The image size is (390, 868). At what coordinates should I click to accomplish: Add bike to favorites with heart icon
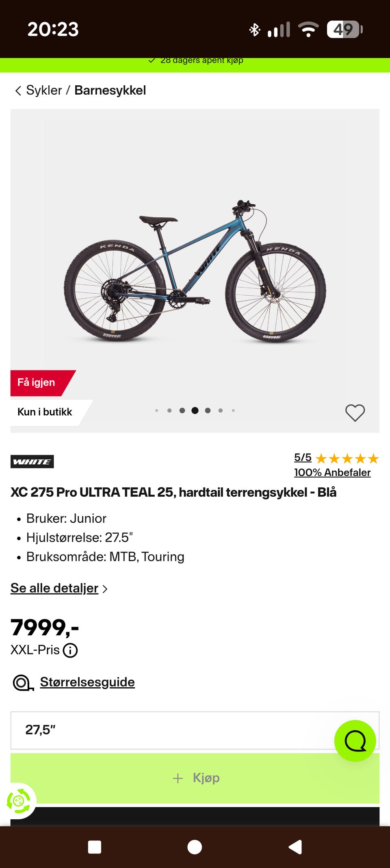355,413
